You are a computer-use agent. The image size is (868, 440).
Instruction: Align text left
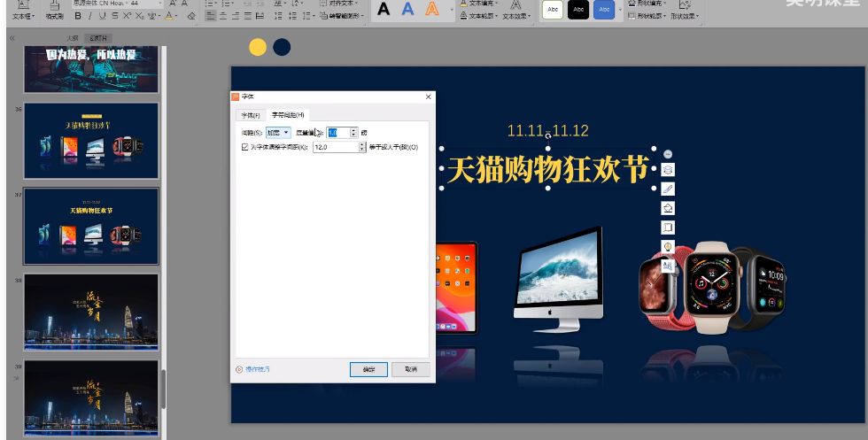pos(211,16)
